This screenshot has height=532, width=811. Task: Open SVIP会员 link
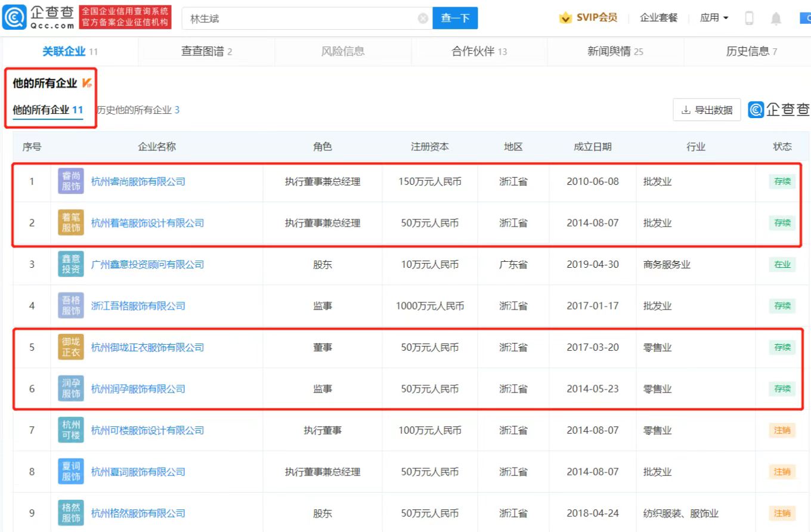coord(596,18)
